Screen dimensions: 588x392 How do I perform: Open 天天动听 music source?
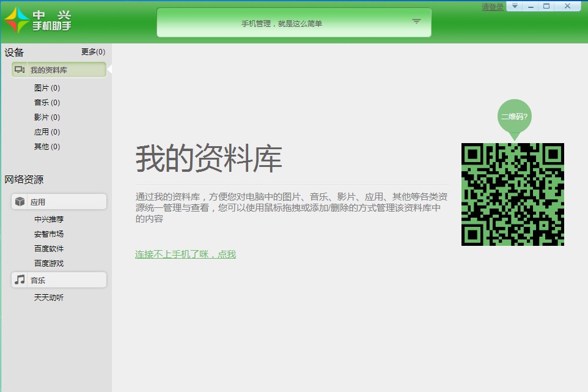pos(49,297)
